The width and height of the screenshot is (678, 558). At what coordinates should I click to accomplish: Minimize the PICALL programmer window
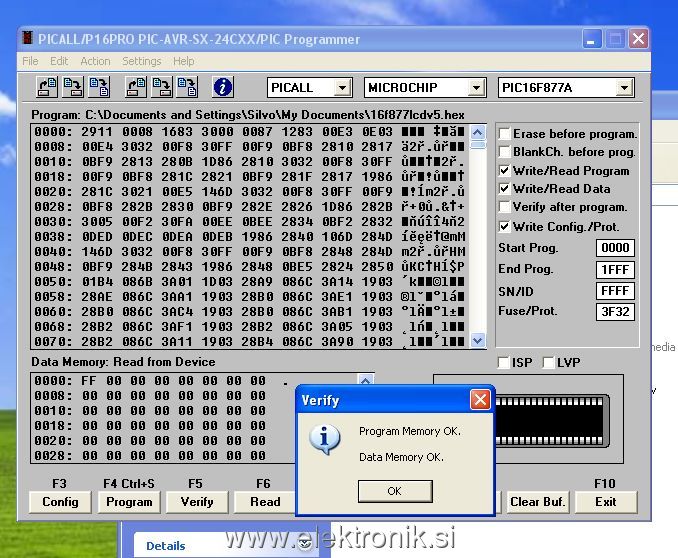[x=592, y=39]
